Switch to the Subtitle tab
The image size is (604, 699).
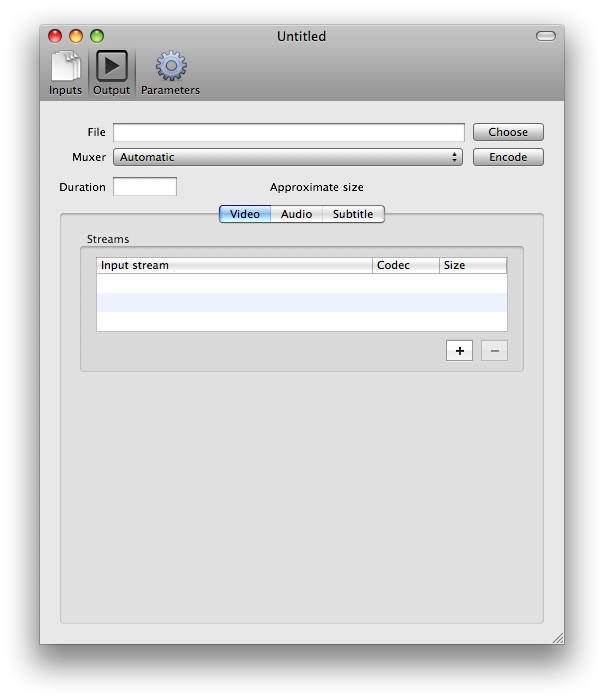click(x=353, y=214)
